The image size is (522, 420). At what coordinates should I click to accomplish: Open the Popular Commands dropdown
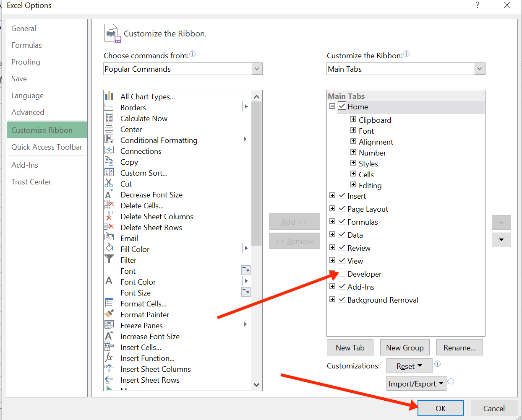[257, 69]
